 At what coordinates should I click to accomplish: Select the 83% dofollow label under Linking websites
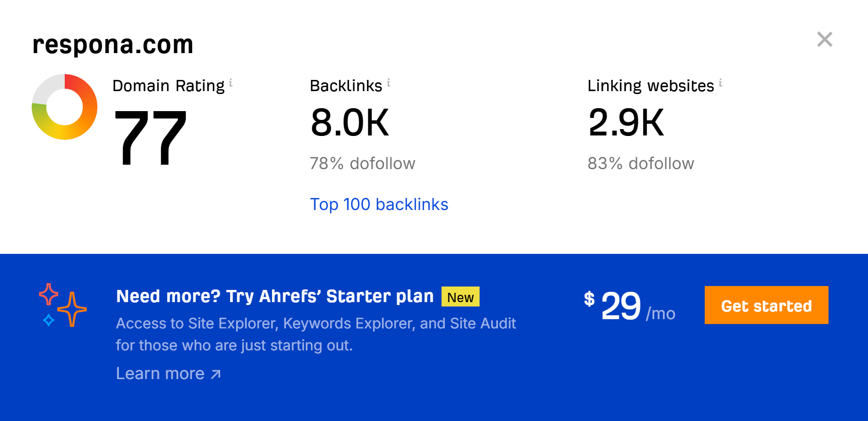(x=641, y=163)
